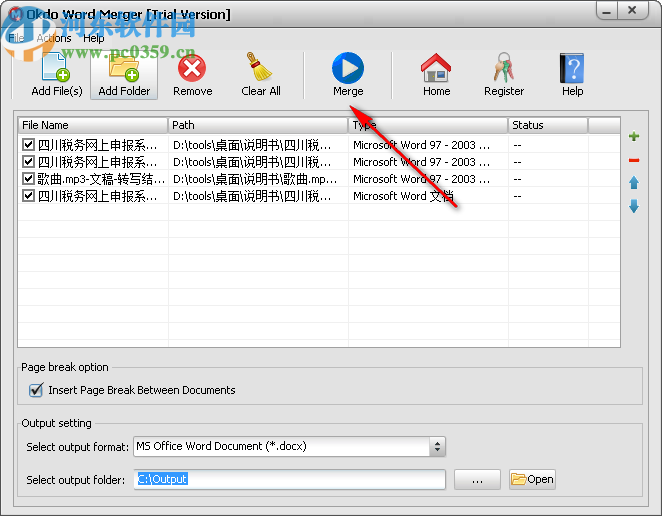Sort by Path column header
Viewport: 662px width, 516px height.
coord(258,125)
